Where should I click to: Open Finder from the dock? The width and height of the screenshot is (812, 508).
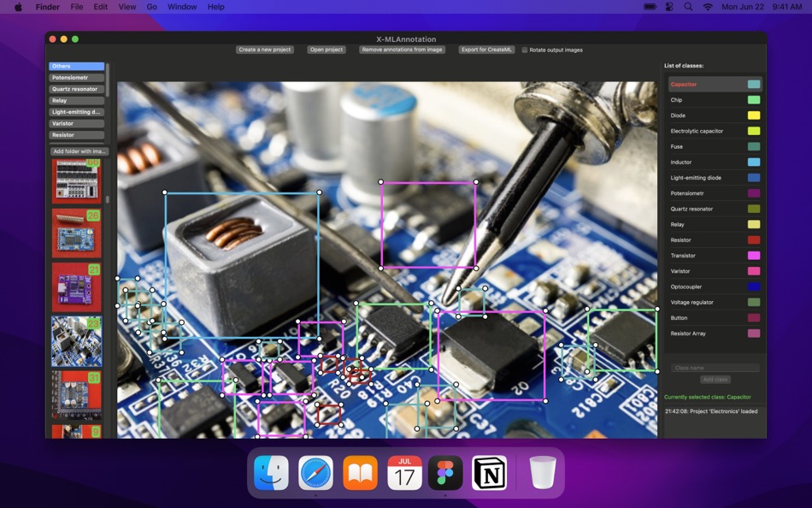point(271,473)
